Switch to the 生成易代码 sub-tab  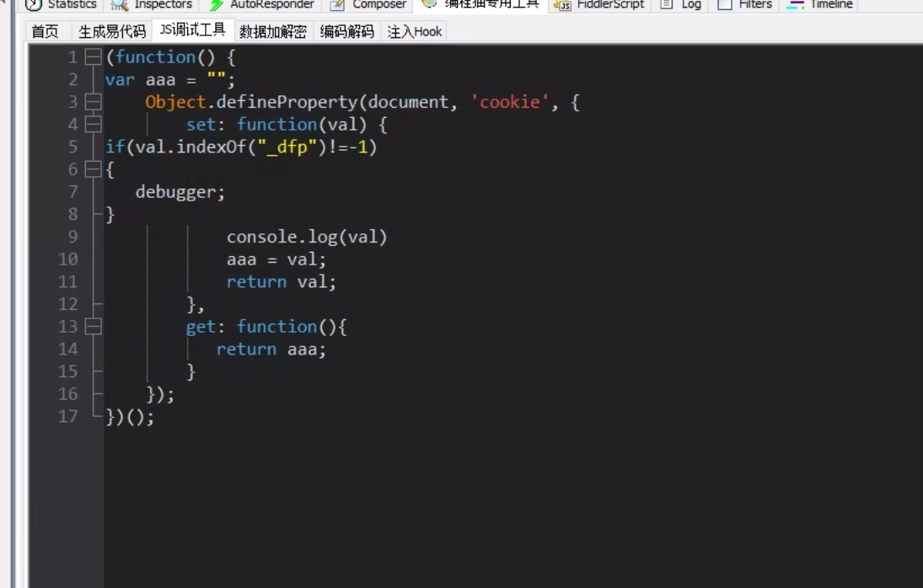click(x=112, y=31)
